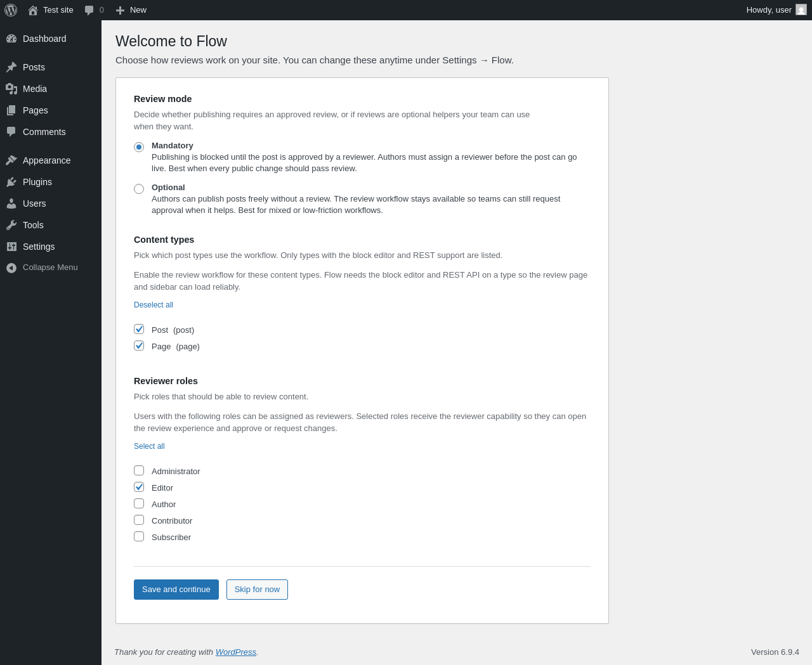Enable the Administrator reviewer role
Screen dimensions: 812x665
tap(139, 470)
